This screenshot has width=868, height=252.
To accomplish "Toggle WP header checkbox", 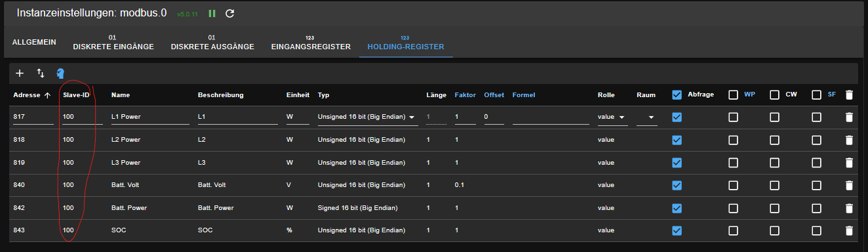I will click(734, 95).
